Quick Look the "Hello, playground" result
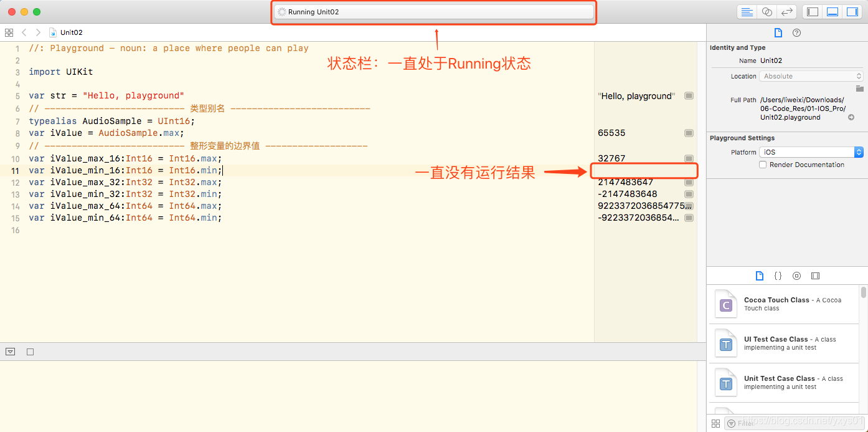The width and height of the screenshot is (868, 432). pos(689,96)
